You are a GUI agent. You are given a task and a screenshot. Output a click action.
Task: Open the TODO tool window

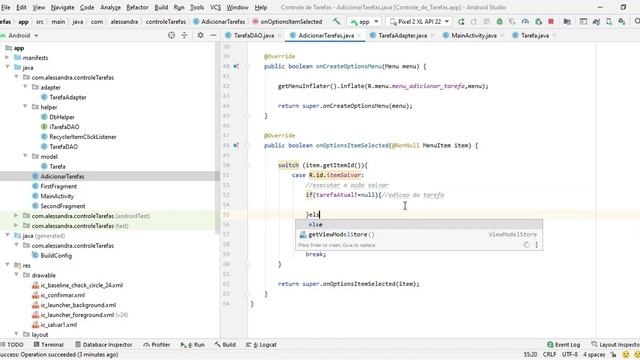pos(12,344)
